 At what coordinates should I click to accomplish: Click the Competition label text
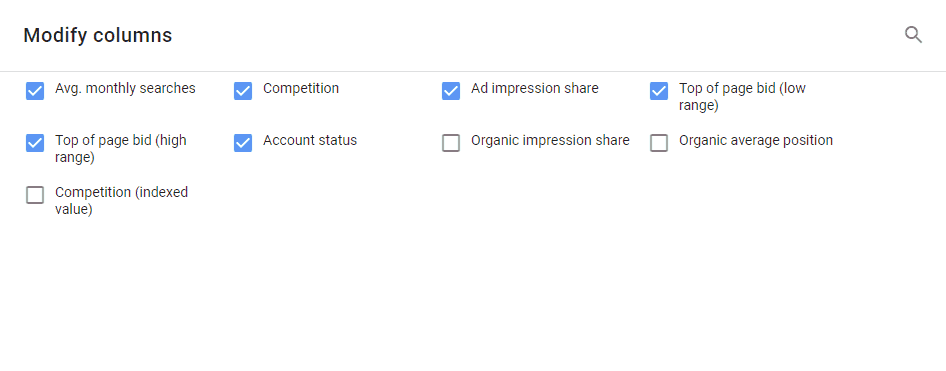(301, 89)
